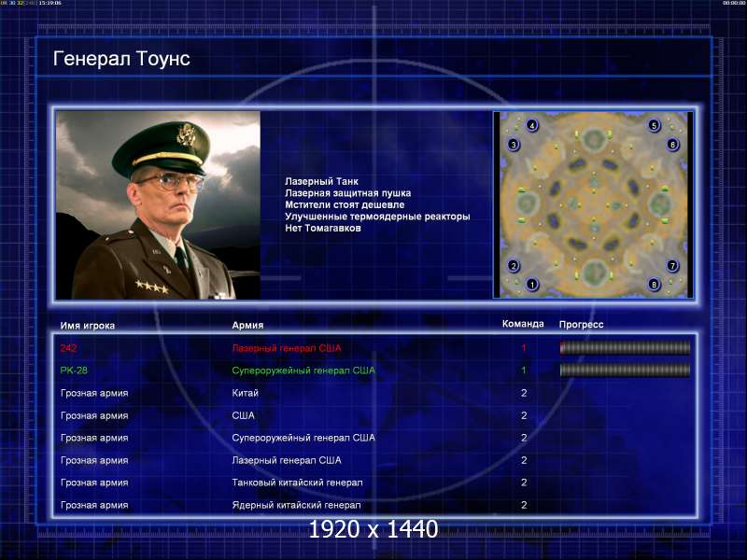This screenshot has width=747, height=560.
Task: Click the 'Команда' column header
Action: click(x=523, y=324)
